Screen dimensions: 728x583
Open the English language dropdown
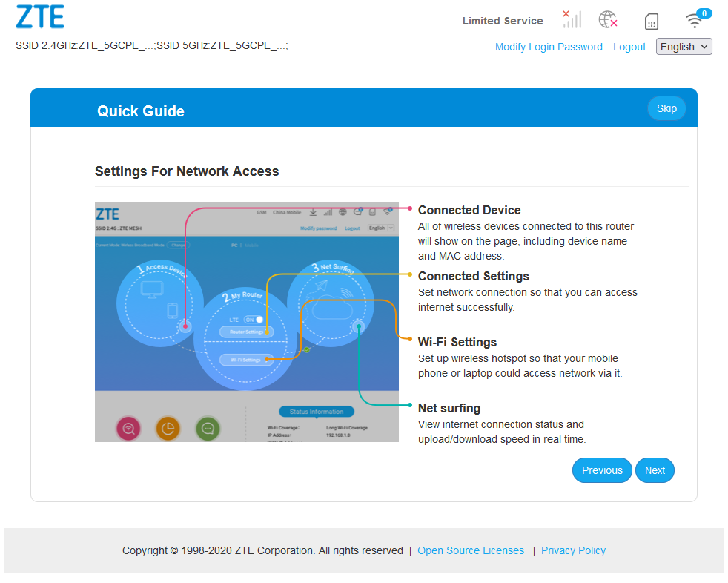(684, 47)
